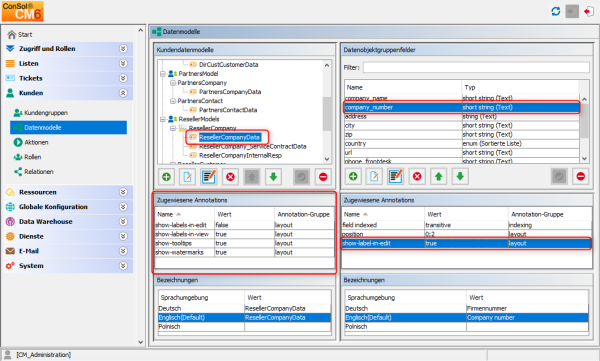Select the company_number field row
600x361 pixels.
pyautogui.click(x=461, y=107)
